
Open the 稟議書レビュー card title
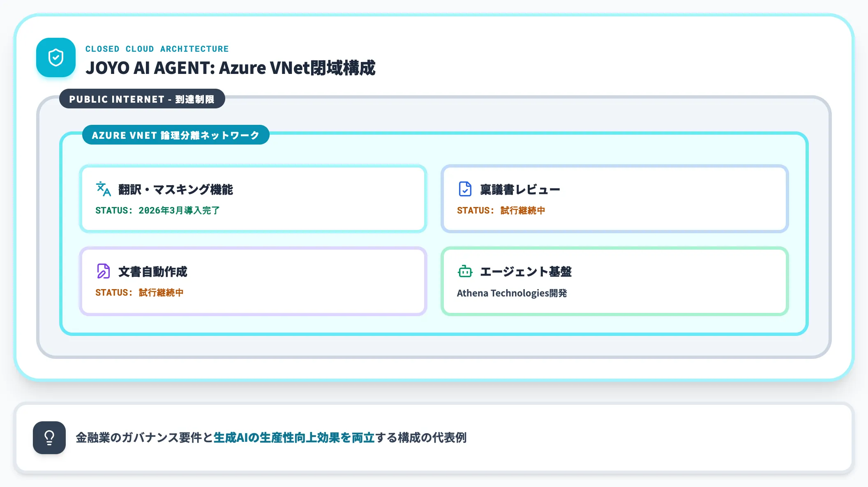click(520, 190)
